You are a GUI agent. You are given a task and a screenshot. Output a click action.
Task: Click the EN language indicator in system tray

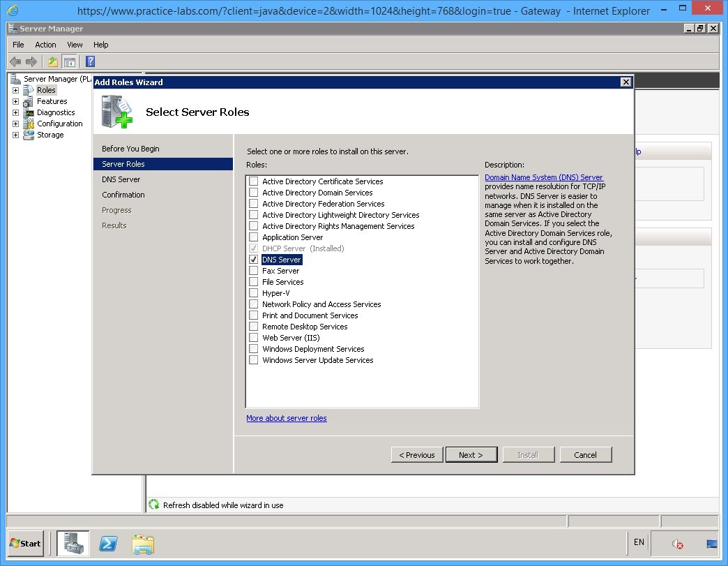click(638, 542)
